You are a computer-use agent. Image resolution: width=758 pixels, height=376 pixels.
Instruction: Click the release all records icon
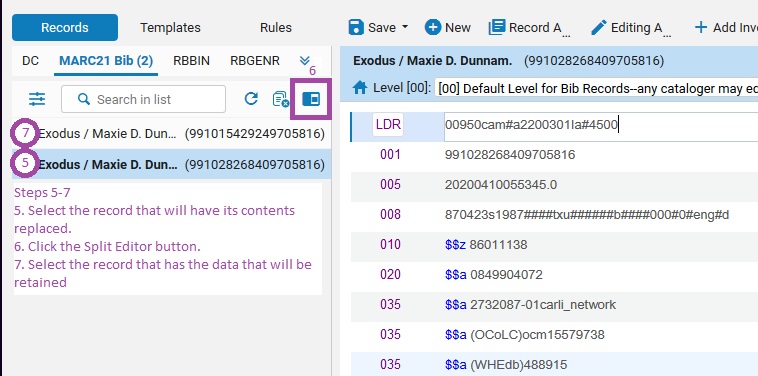coord(280,99)
